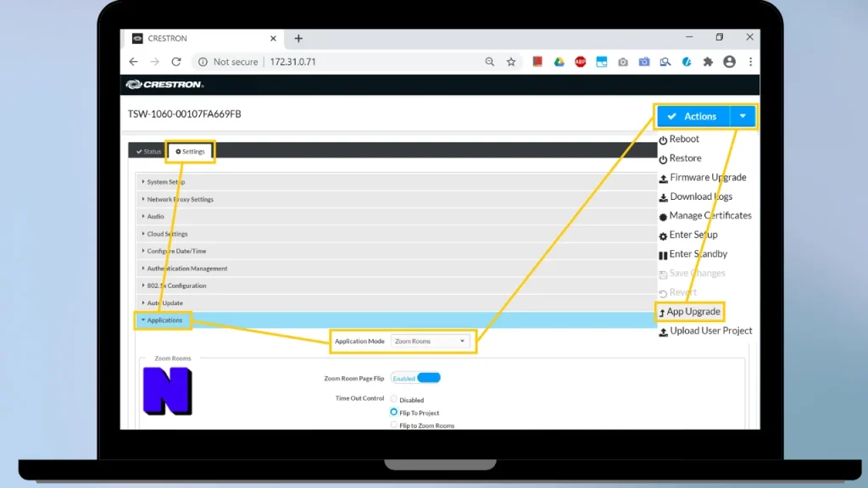Toggle the Actions dropdown arrow
Image resolution: width=868 pixels, height=488 pixels.
(743, 116)
